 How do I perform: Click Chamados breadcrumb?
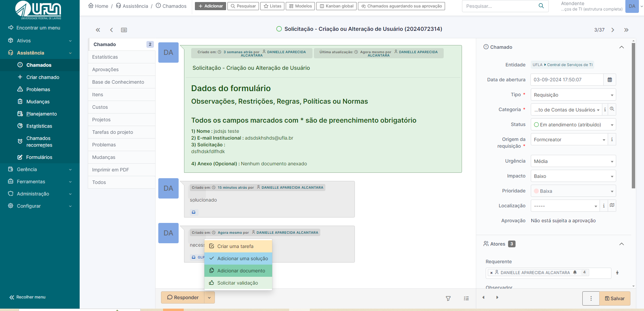(x=171, y=6)
